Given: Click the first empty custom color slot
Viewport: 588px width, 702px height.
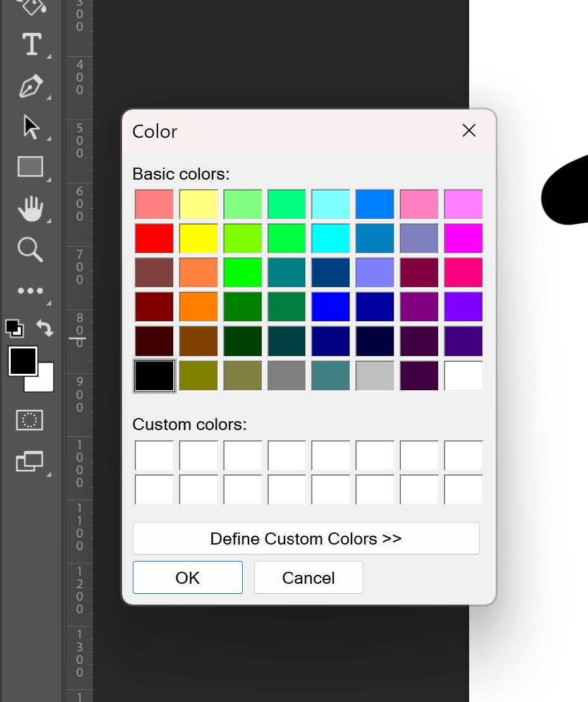Looking at the screenshot, I should (154, 455).
